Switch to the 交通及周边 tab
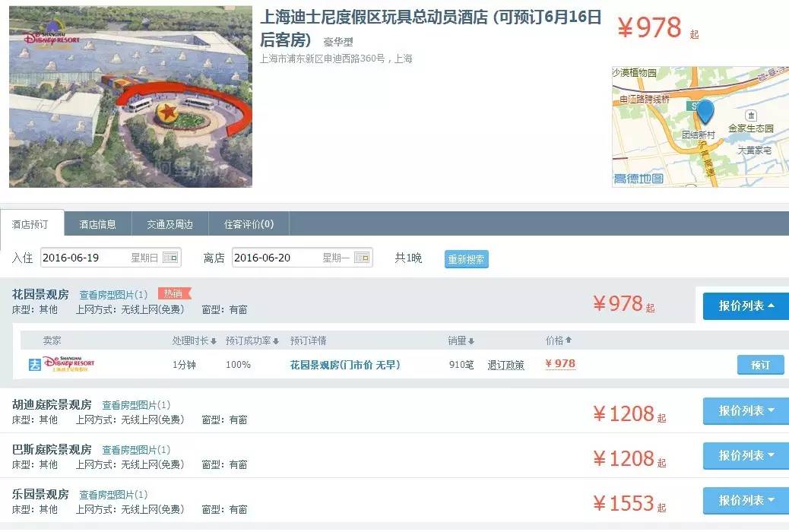Image resolution: width=789 pixels, height=532 pixels. [x=169, y=224]
